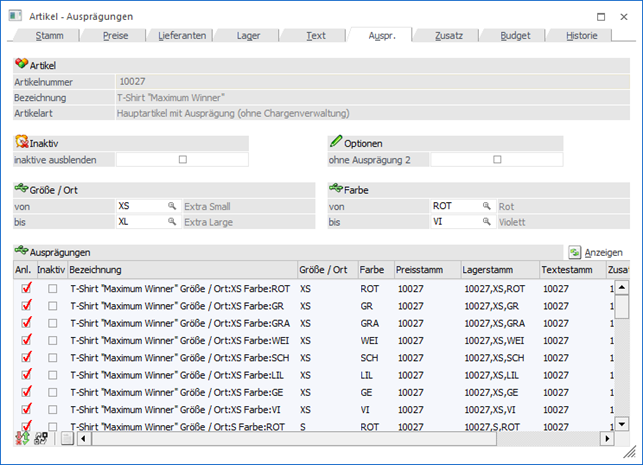Go to the Historie tab
Viewport: 643px width, 465px height.
(581, 35)
